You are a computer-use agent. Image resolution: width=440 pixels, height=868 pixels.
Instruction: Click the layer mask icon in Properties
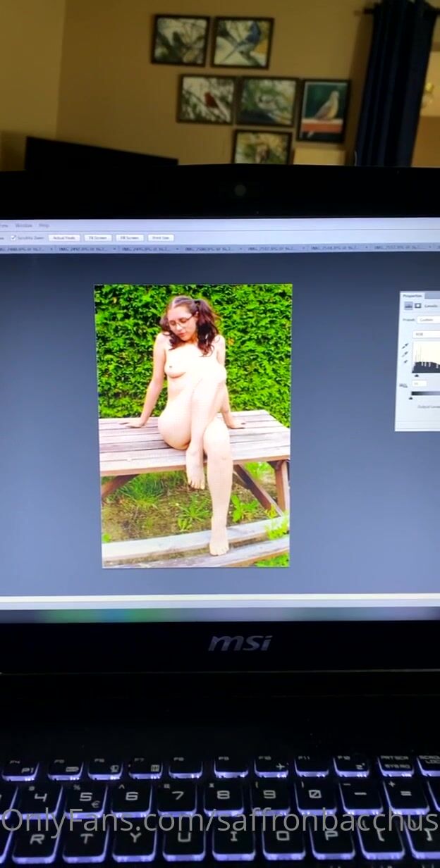pos(418,306)
